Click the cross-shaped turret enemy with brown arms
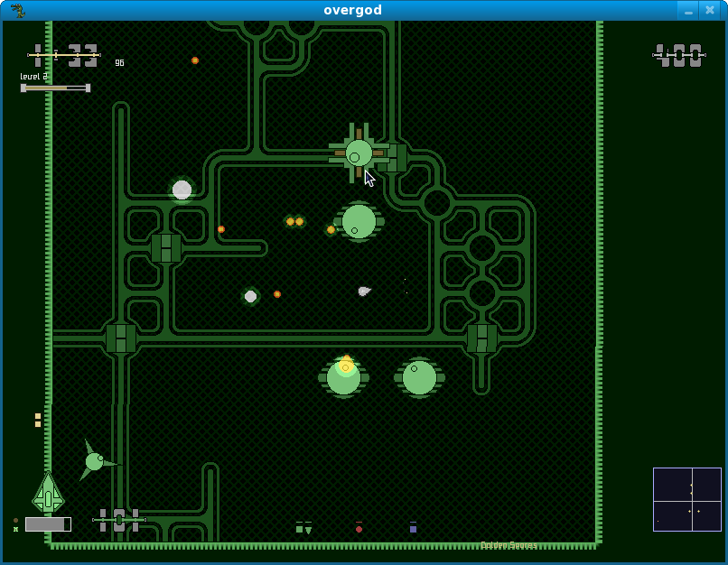 [359, 153]
